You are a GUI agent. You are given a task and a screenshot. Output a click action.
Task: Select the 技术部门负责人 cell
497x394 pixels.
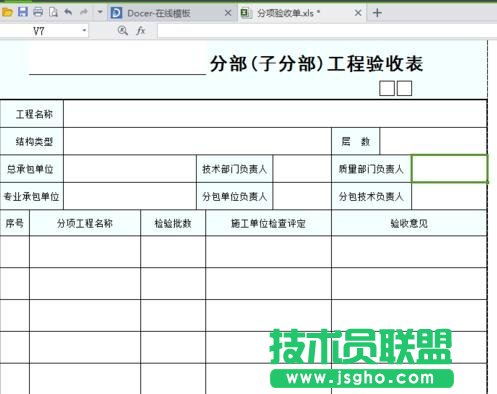[x=235, y=169]
